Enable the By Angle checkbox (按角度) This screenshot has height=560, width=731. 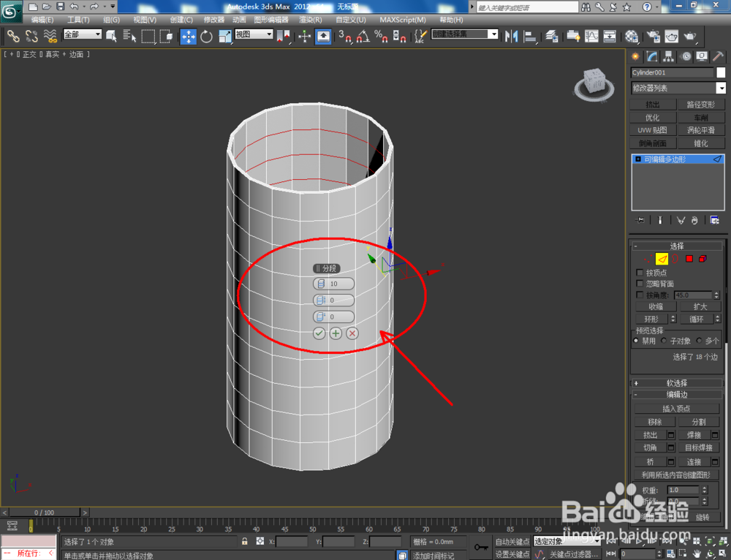pyautogui.click(x=640, y=295)
